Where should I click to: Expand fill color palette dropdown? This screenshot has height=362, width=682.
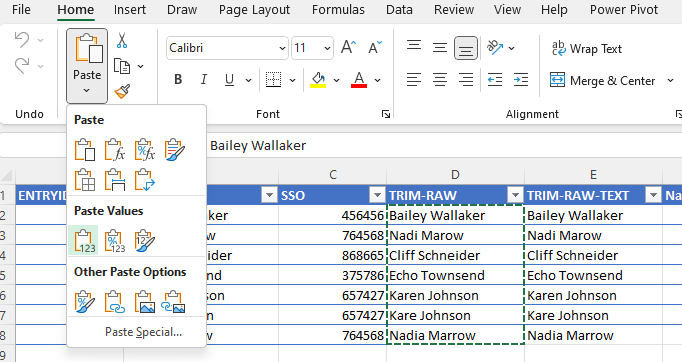pos(336,80)
